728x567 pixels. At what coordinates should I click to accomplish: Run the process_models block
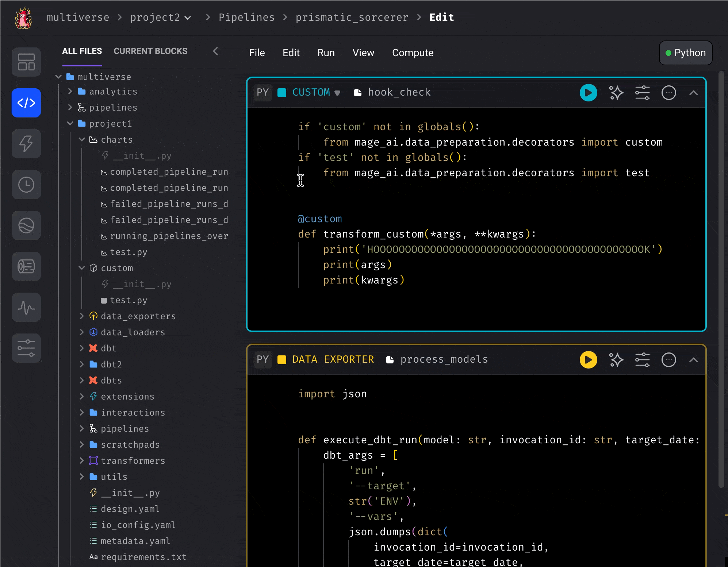pos(589,360)
